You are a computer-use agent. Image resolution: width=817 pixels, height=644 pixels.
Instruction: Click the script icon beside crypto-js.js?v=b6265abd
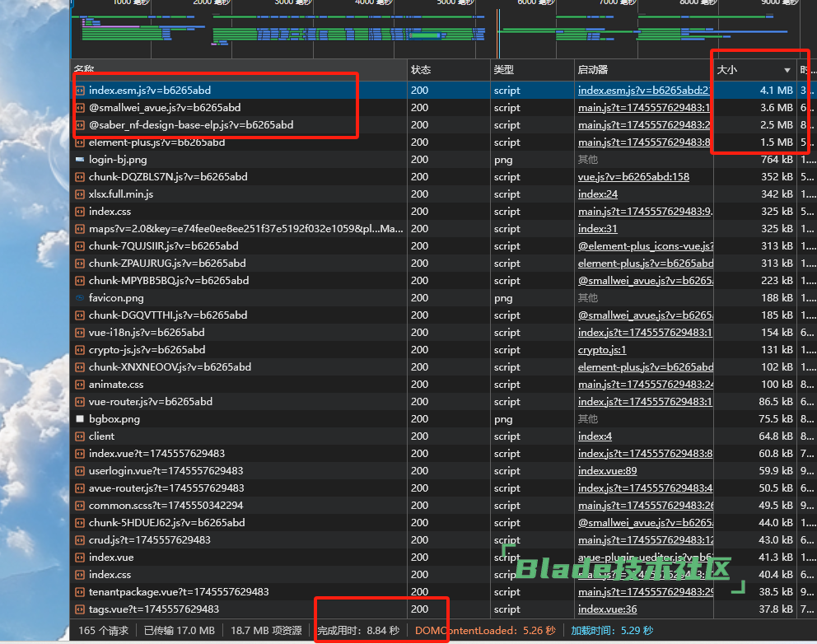(x=80, y=350)
